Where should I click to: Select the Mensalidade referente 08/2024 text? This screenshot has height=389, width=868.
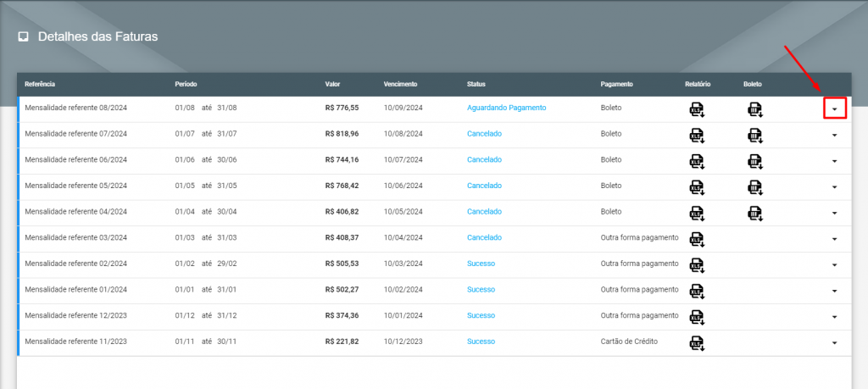[75, 108]
